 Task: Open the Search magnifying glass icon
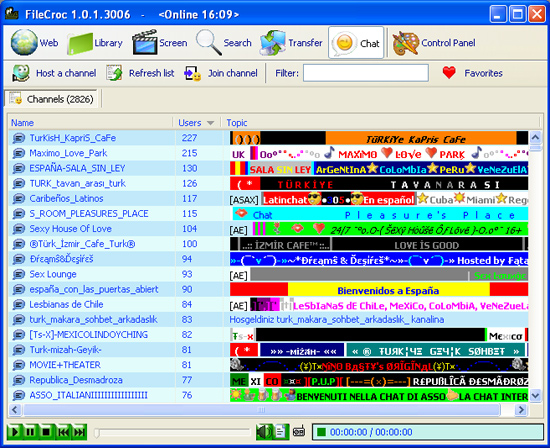pos(208,42)
